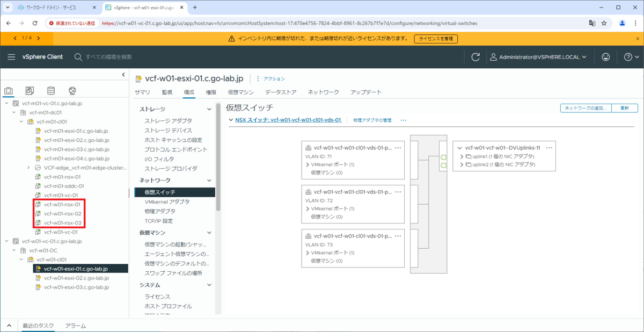
Task: Switch to the データストア tab
Action: coord(281,92)
